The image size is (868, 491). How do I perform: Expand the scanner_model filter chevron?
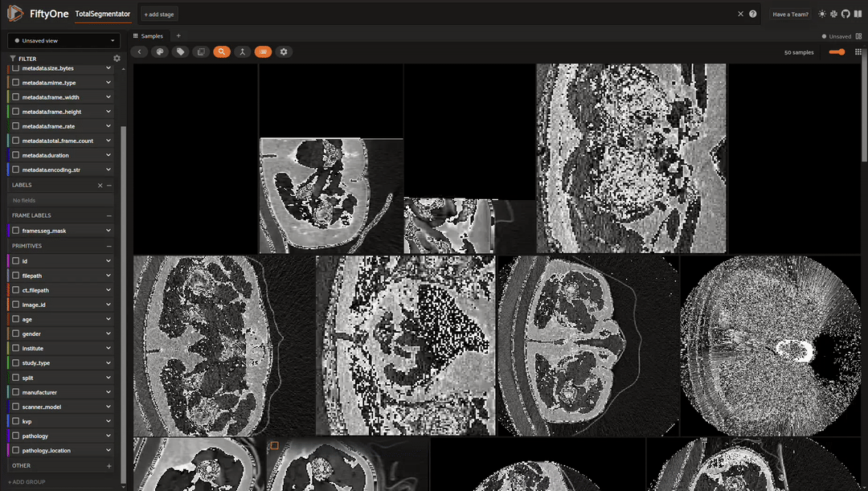click(108, 407)
